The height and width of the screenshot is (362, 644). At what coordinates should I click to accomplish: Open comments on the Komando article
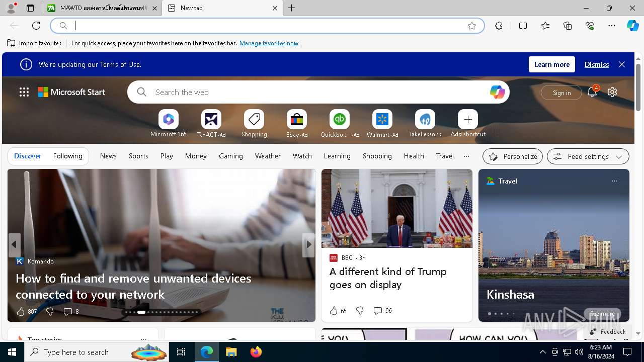pos(71,312)
